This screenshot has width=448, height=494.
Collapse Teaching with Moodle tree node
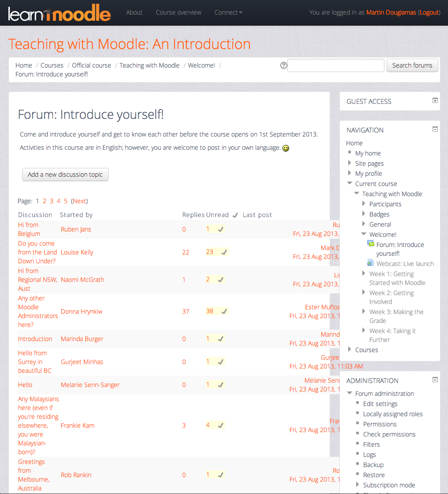[x=357, y=193]
